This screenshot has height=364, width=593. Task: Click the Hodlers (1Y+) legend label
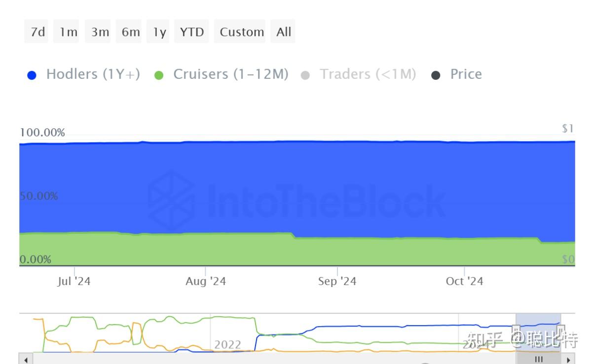(93, 74)
